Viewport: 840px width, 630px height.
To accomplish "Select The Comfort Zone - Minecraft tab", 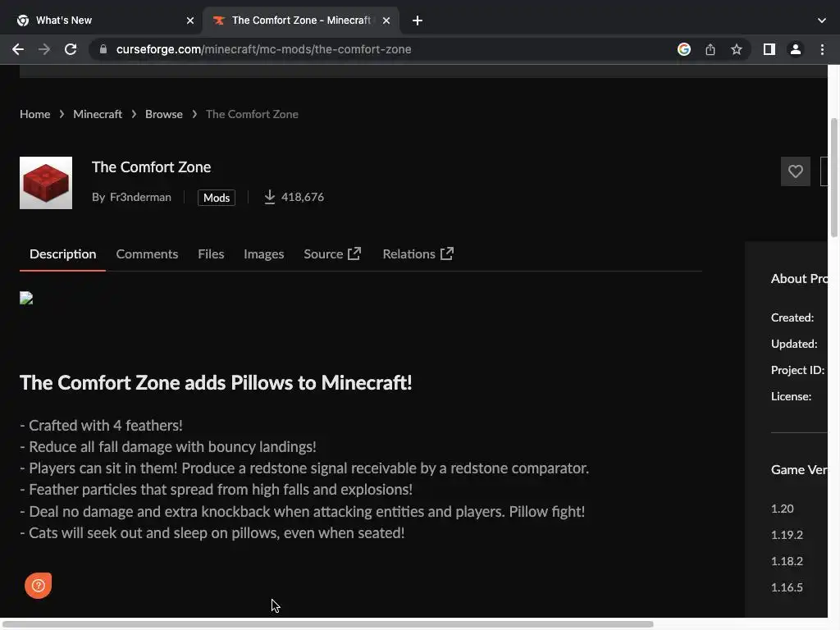I will tap(300, 21).
